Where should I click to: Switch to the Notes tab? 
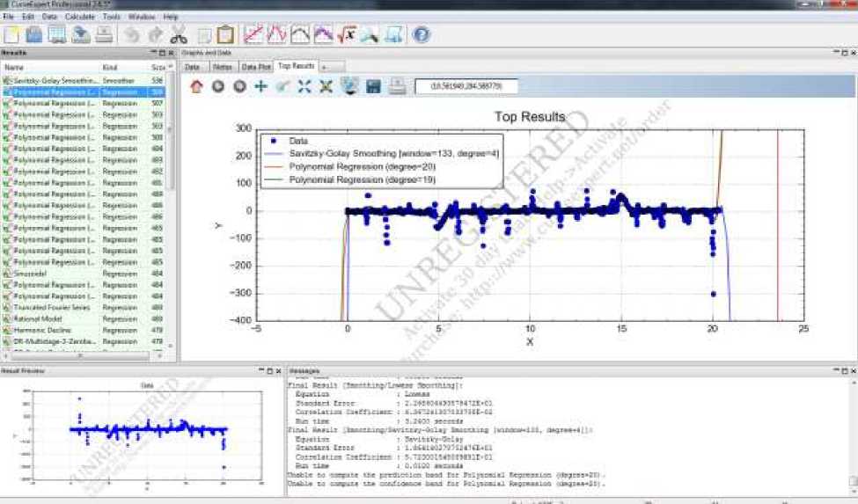[222, 66]
